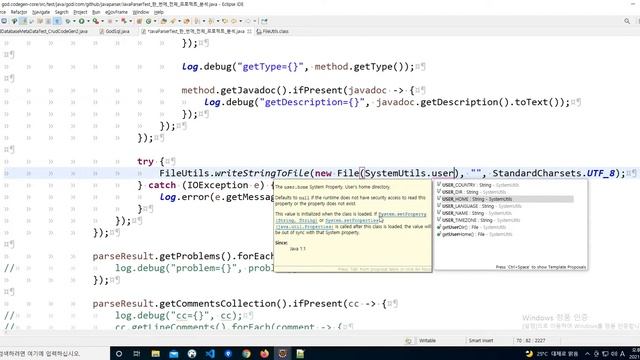Image resolution: width=640 pixels, height=360 pixels.
Task: Select getUserHome() proposal in content assist list
Action: 474,234
